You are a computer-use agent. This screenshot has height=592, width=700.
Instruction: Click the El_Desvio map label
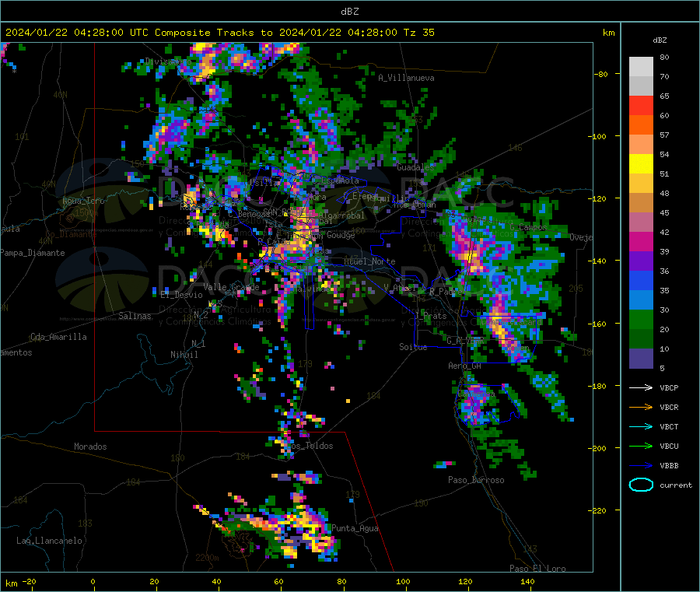[x=182, y=295]
